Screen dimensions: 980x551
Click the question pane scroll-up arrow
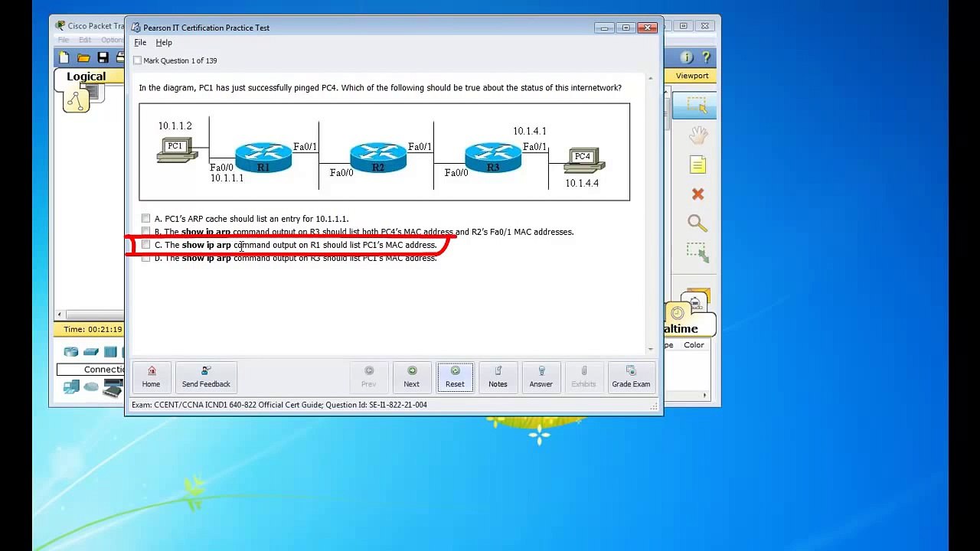pos(651,78)
